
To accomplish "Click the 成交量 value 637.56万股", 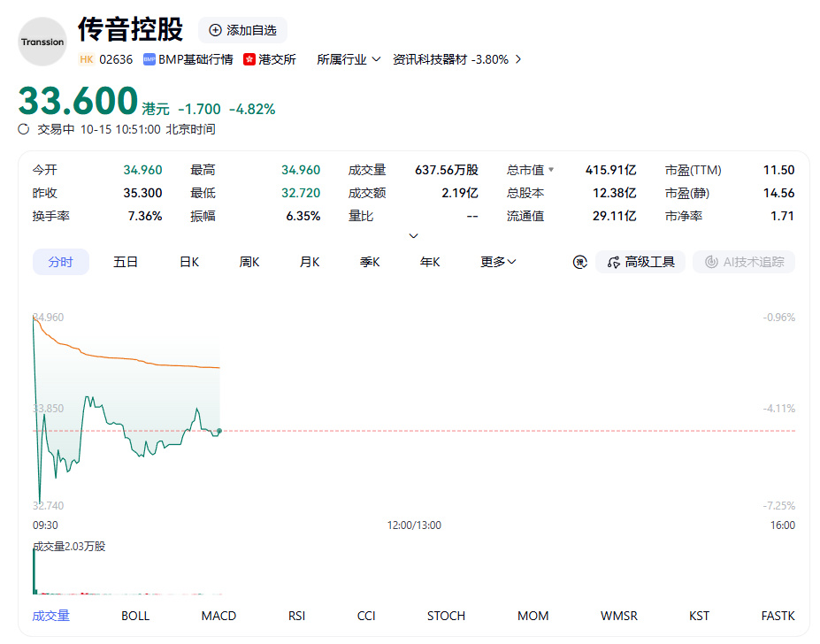I will point(447,170).
